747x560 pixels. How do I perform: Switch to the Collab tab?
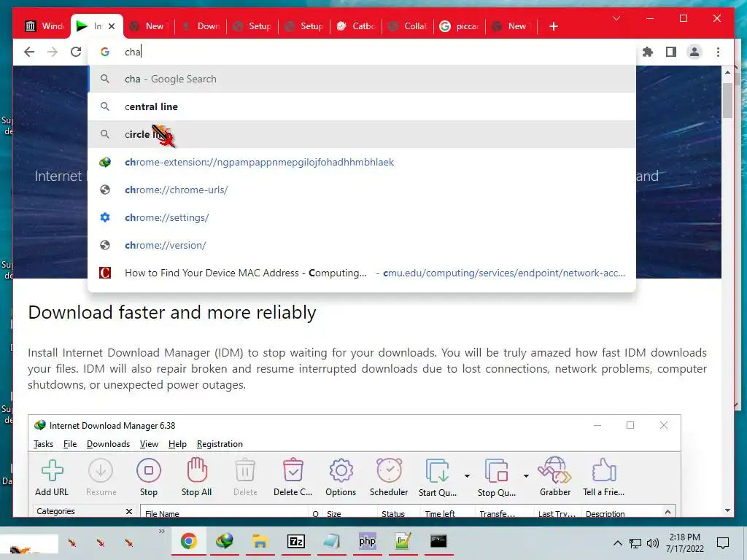coord(409,26)
